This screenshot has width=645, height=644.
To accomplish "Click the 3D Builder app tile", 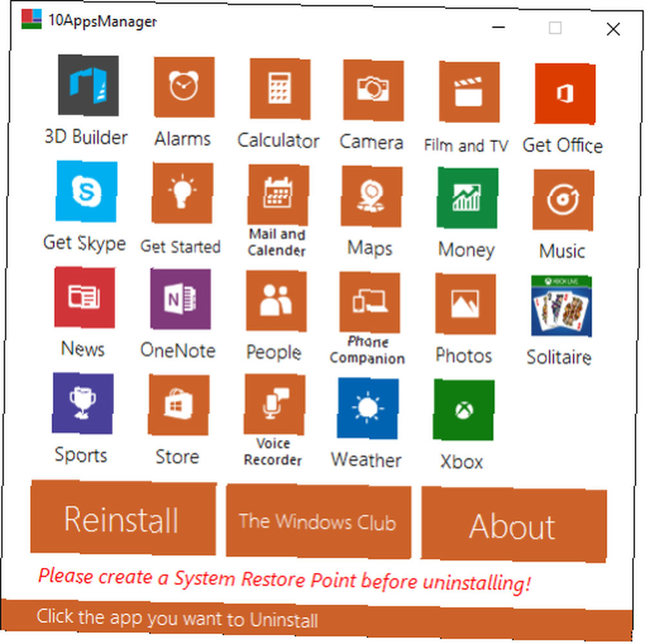I will 88,85.
